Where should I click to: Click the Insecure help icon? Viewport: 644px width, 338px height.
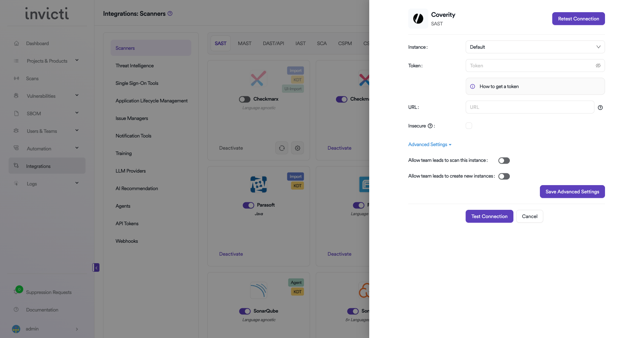coord(430,126)
